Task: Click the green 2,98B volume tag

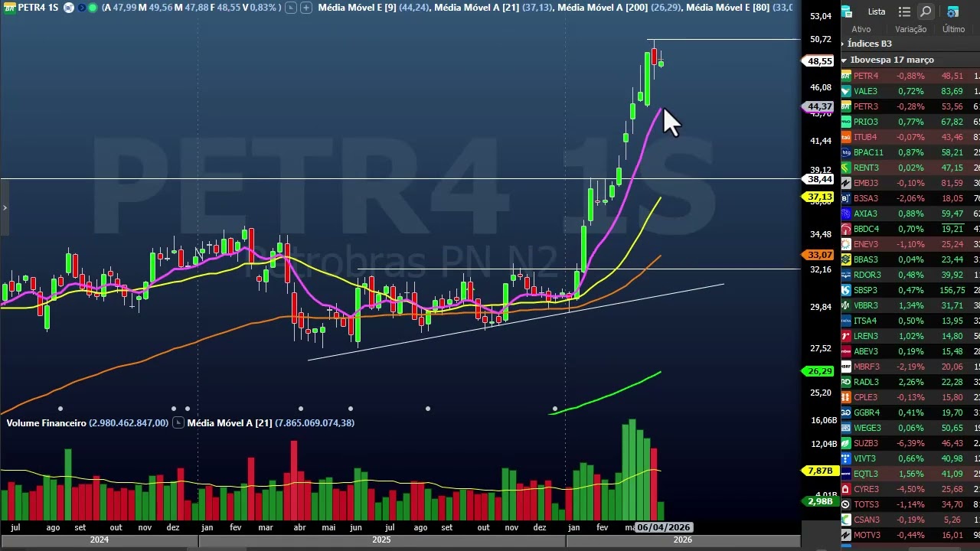Action: 819,501
